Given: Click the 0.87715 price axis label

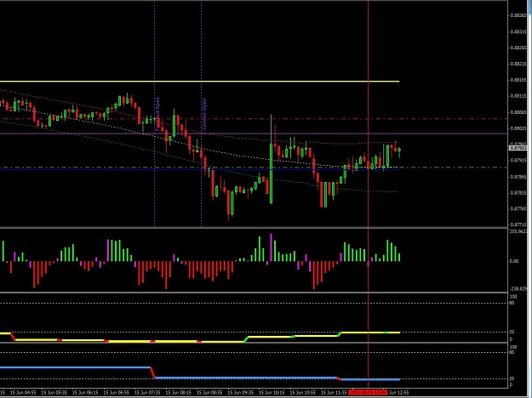Looking at the screenshot, I should 519,225.
